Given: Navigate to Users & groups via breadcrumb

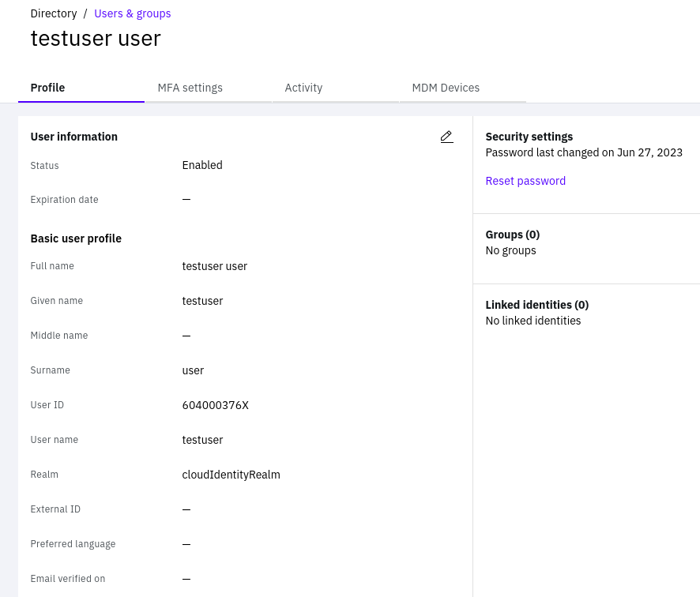Looking at the screenshot, I should (x=132, y=13).
